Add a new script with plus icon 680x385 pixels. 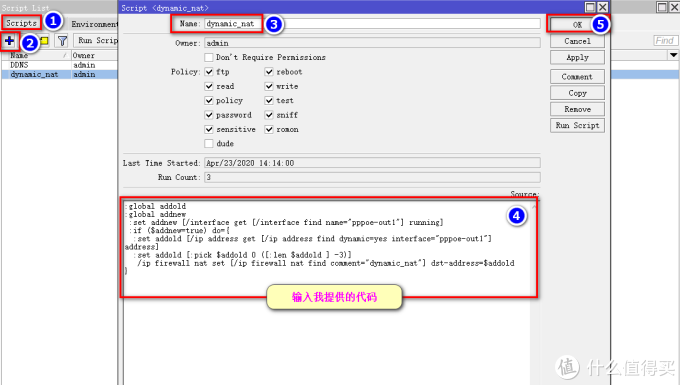coord(9,41)
